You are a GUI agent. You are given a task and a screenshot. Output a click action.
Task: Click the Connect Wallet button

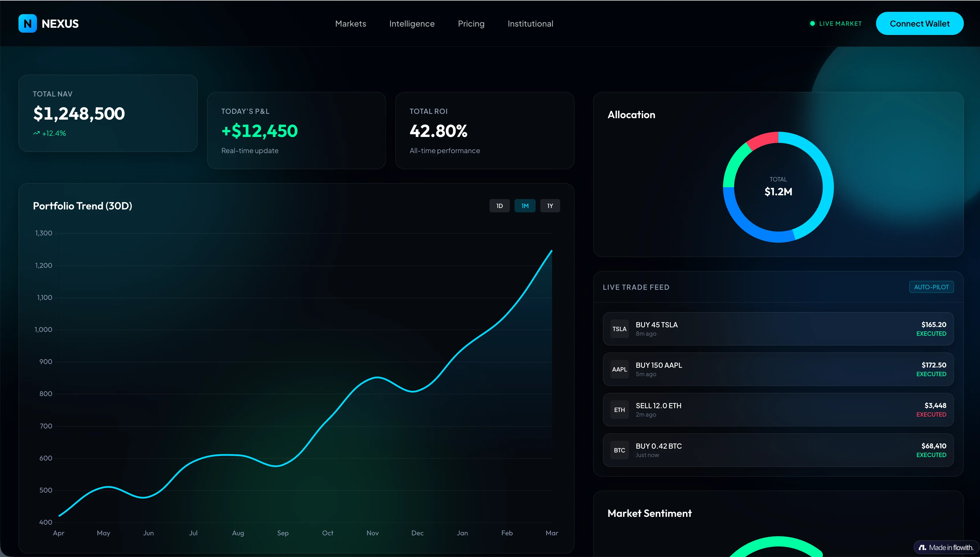tap(920, 24)
